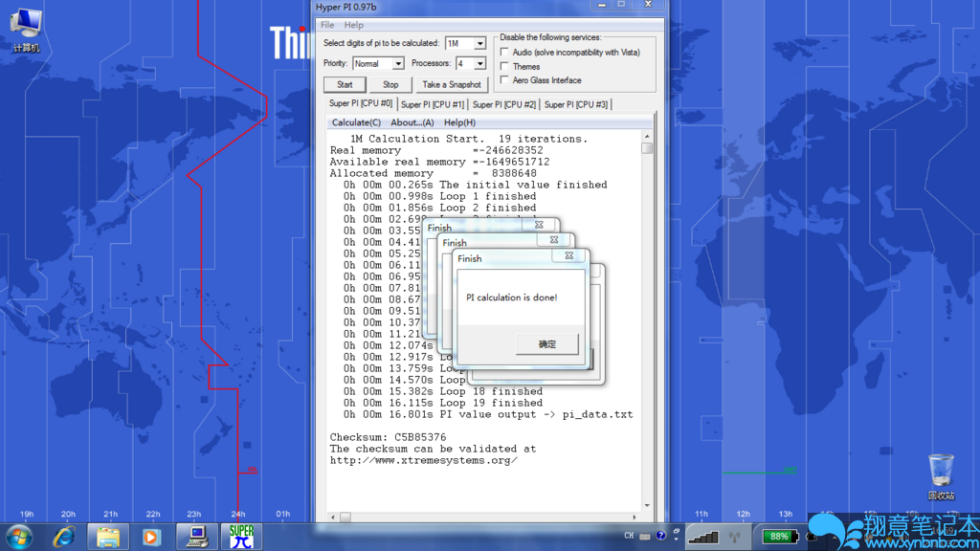Confirm the PI calculation done dialog
The height and width of the screenshot is (551, 980).
point(546,344)
